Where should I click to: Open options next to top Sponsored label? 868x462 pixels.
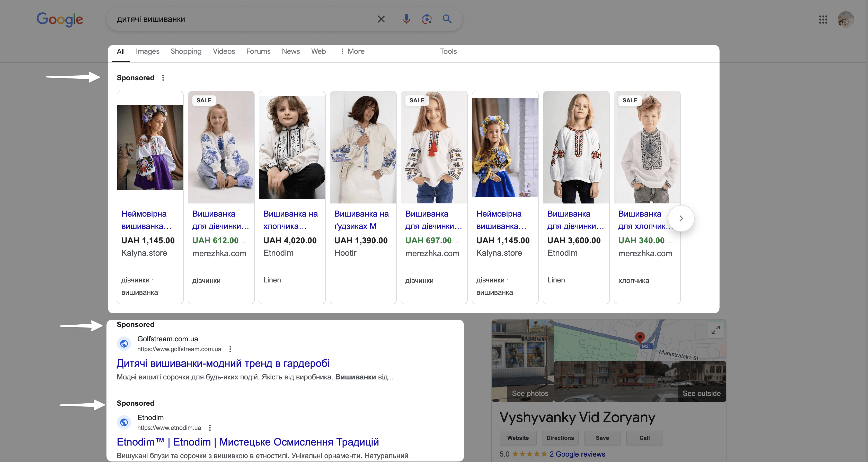(x=163, y=78)
